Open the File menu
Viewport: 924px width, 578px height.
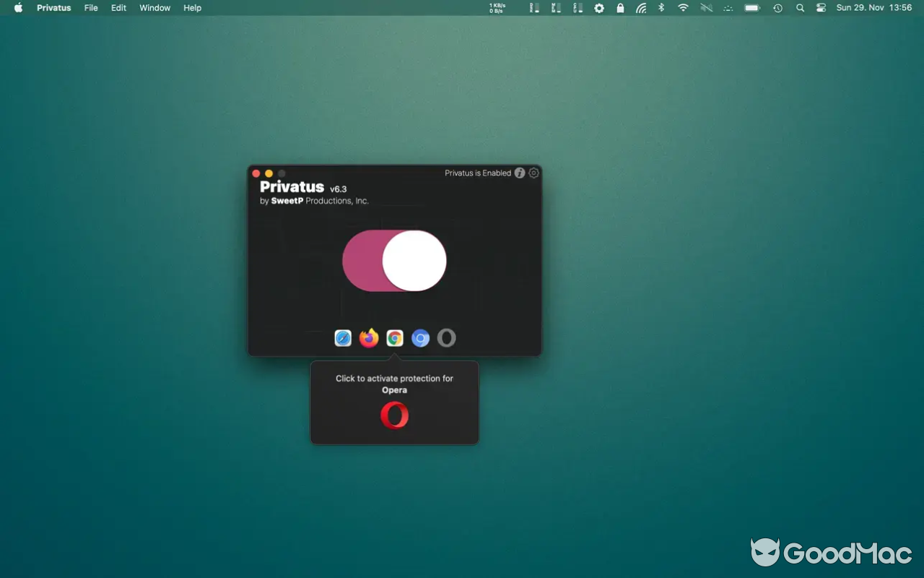pos(90,8)
